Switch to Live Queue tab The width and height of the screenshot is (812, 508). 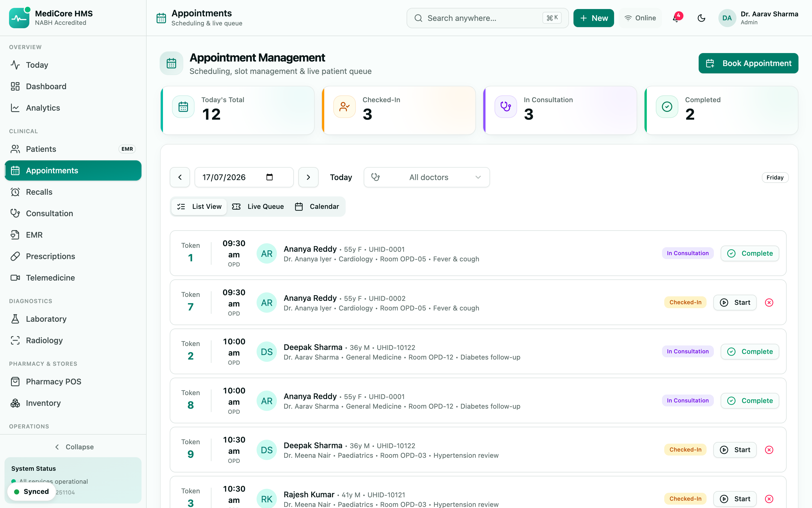tap(258, 206)
